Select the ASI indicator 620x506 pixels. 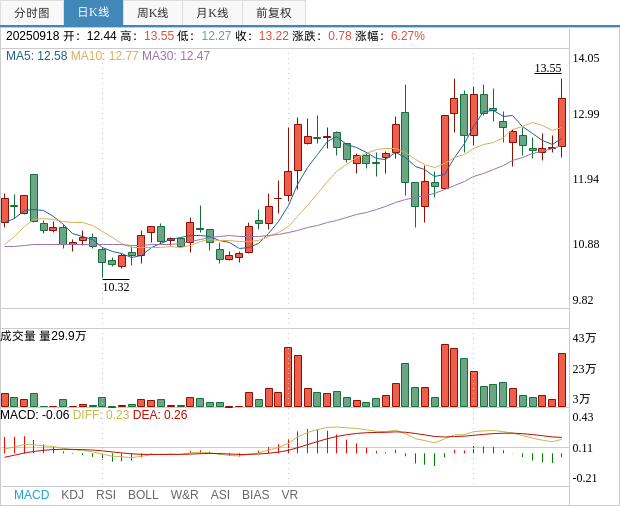220,495
